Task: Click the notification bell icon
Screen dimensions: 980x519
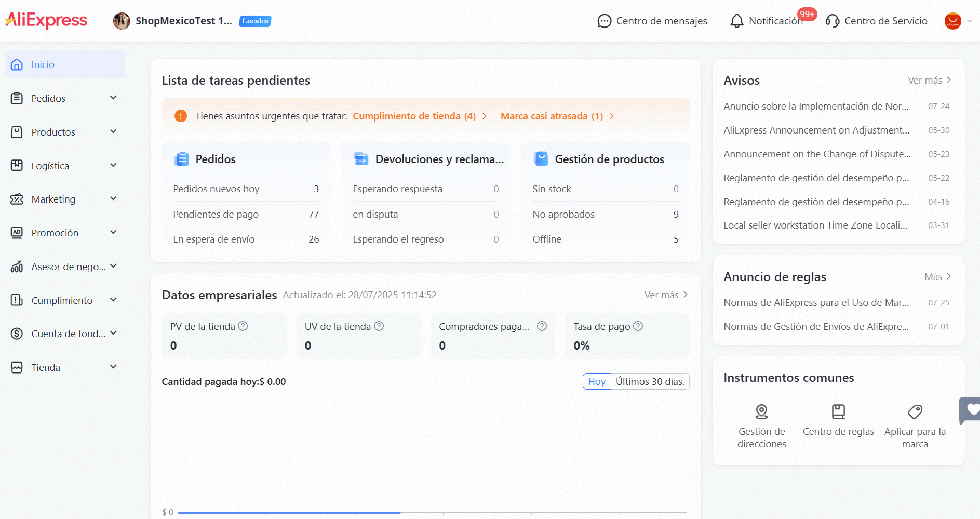Action: tap(736, 21)
